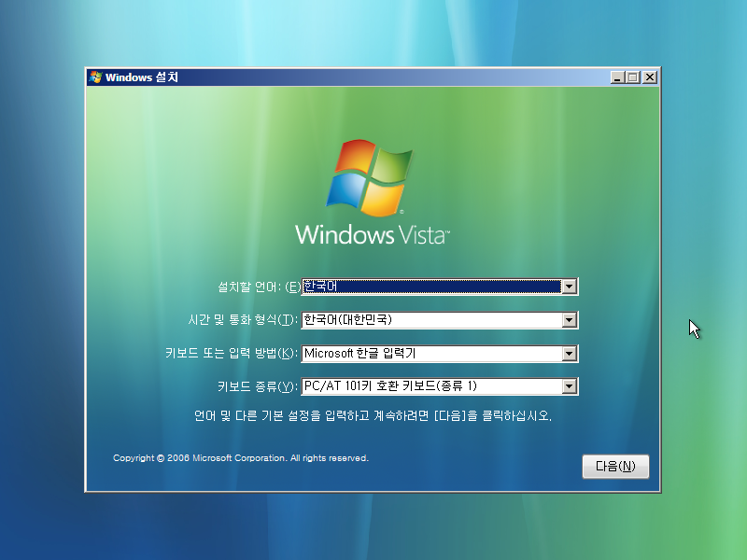Expand the 시간 및 통화 형식 dropdown arrow
747x560 pixels.
coord(569,320)
